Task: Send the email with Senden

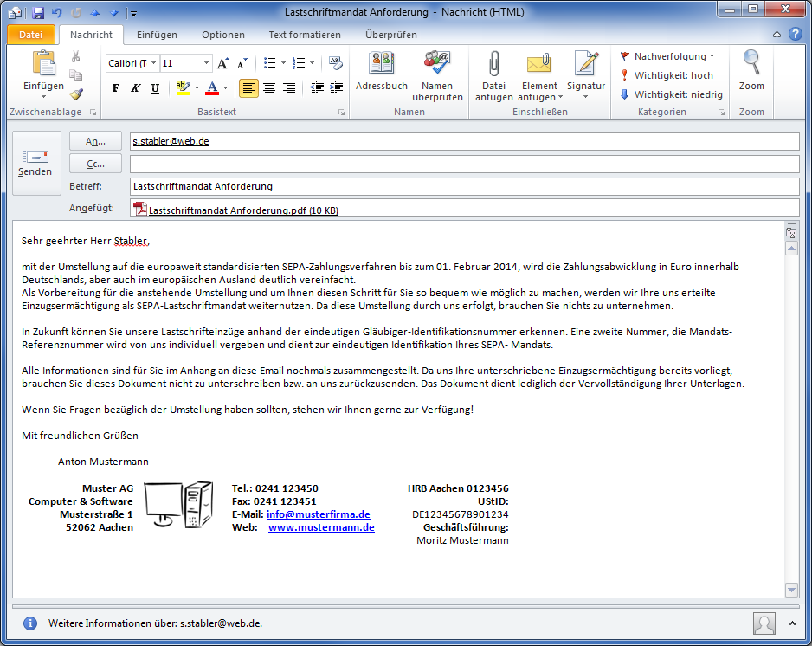Action: pyautogui.click(x=36, y=163)
